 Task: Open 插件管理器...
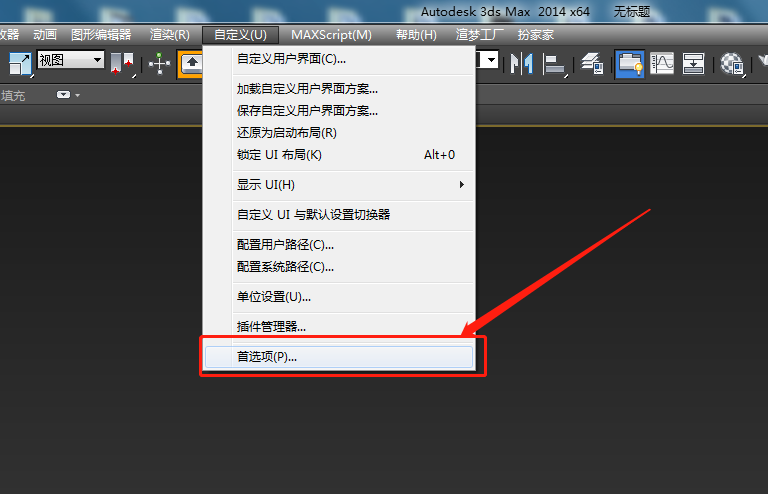point(339,327)
